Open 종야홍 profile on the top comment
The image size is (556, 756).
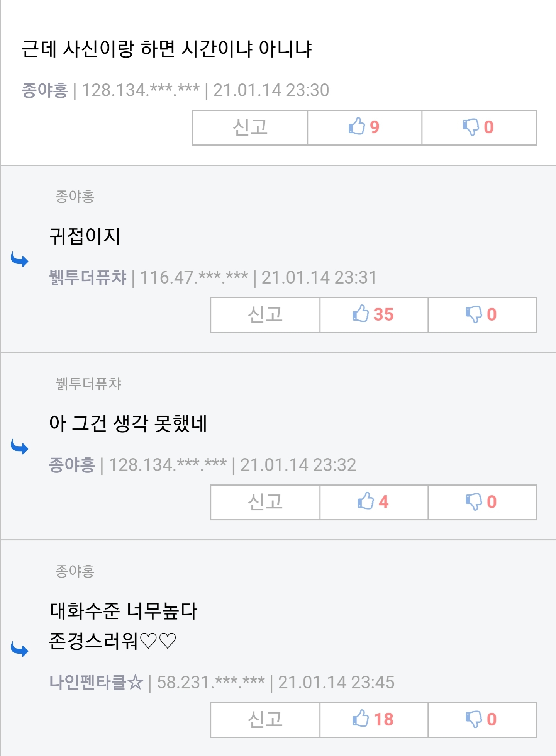click(x=45, y=90)
